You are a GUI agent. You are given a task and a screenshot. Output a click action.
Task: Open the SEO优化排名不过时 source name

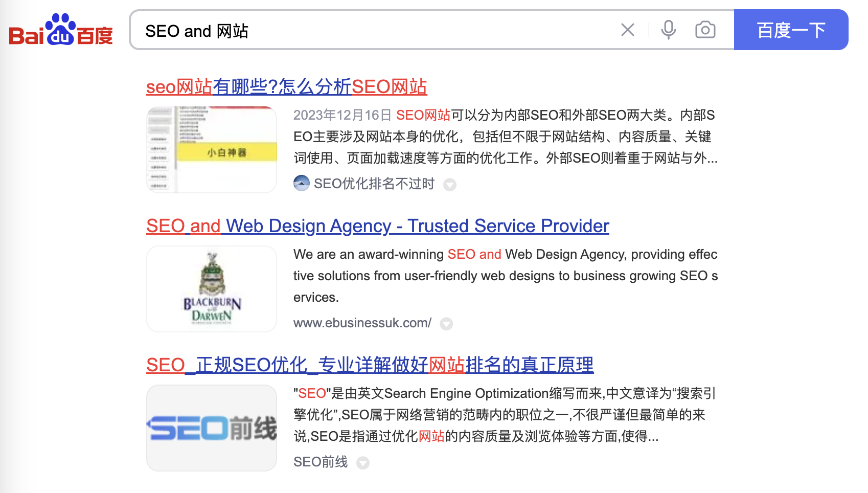coord(374,184)
